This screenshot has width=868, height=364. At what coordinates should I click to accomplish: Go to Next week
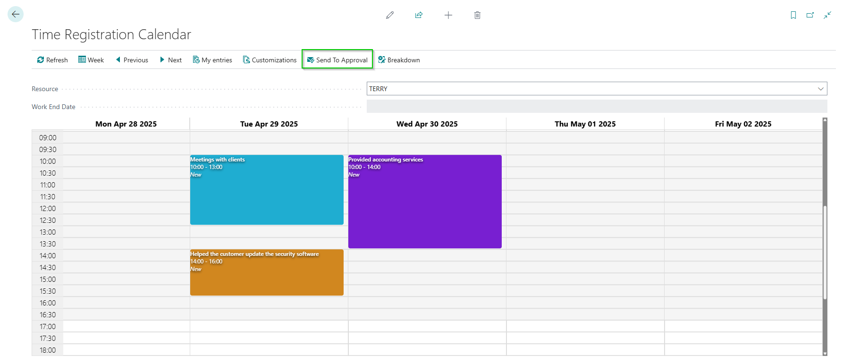170,60
